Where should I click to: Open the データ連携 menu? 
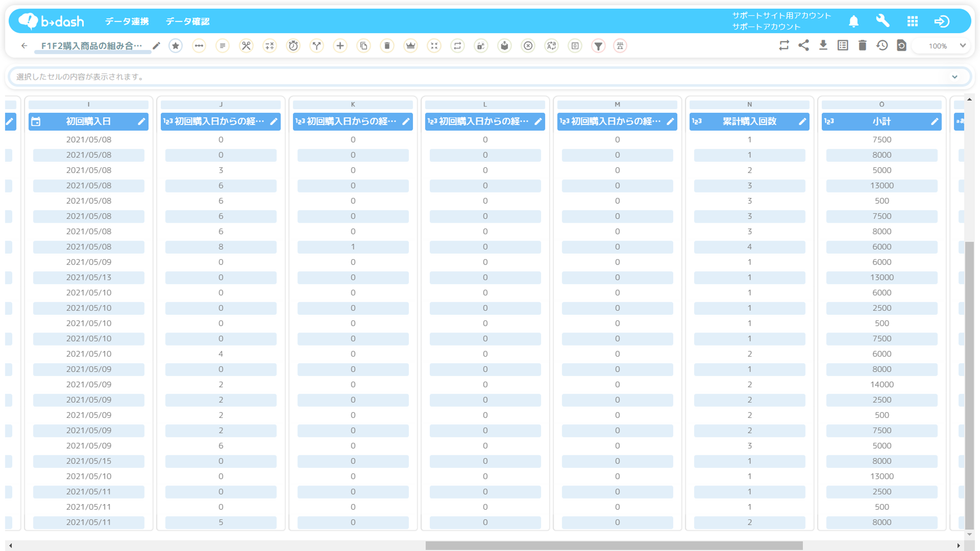coord(126,21)
